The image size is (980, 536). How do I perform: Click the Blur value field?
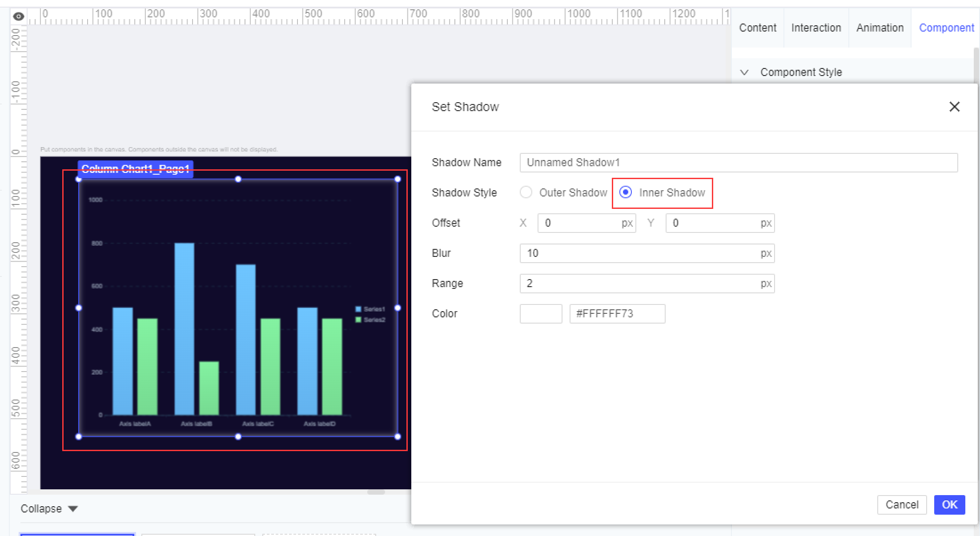click(647, 253)
